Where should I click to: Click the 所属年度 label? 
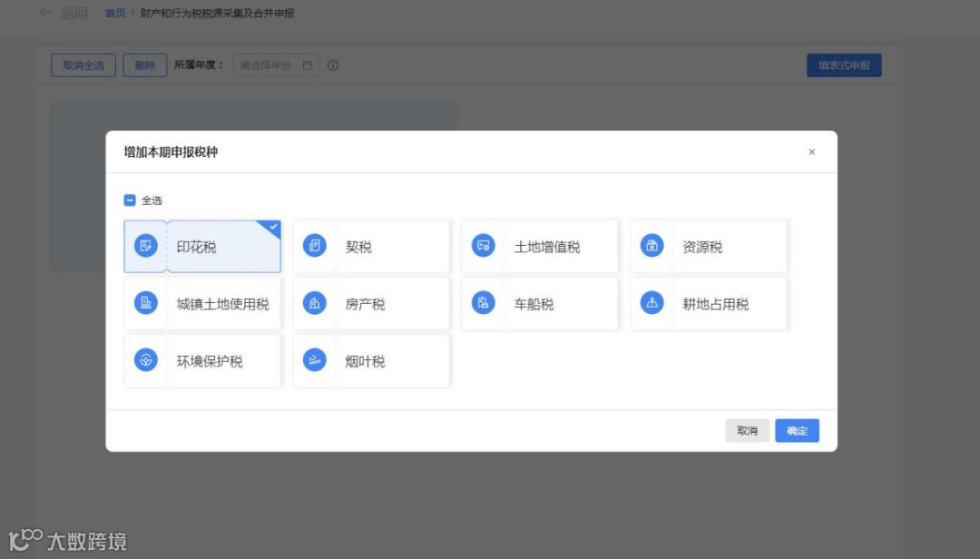pos(199,64)
